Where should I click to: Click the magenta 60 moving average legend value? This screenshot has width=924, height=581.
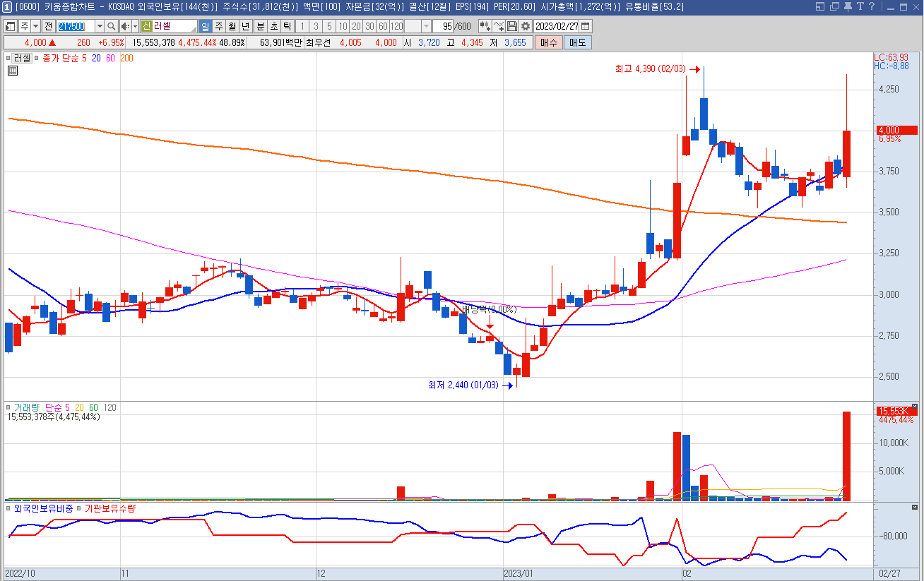pyautogui.click(x=110, y=59)
